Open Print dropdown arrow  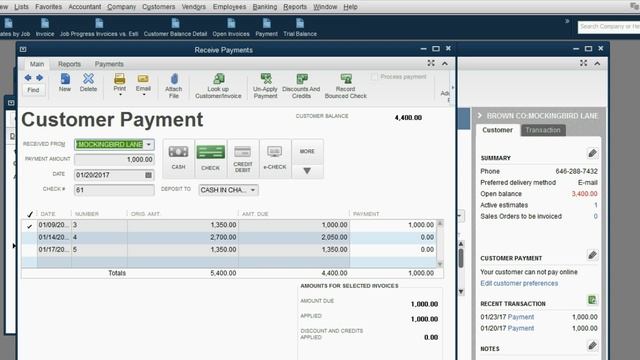pos(120,95)
